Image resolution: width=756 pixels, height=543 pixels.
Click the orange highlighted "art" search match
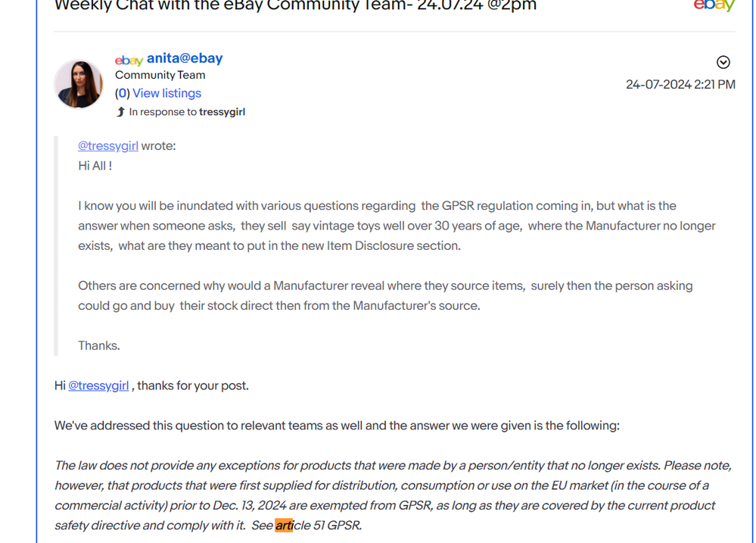[x=284, y=525]
